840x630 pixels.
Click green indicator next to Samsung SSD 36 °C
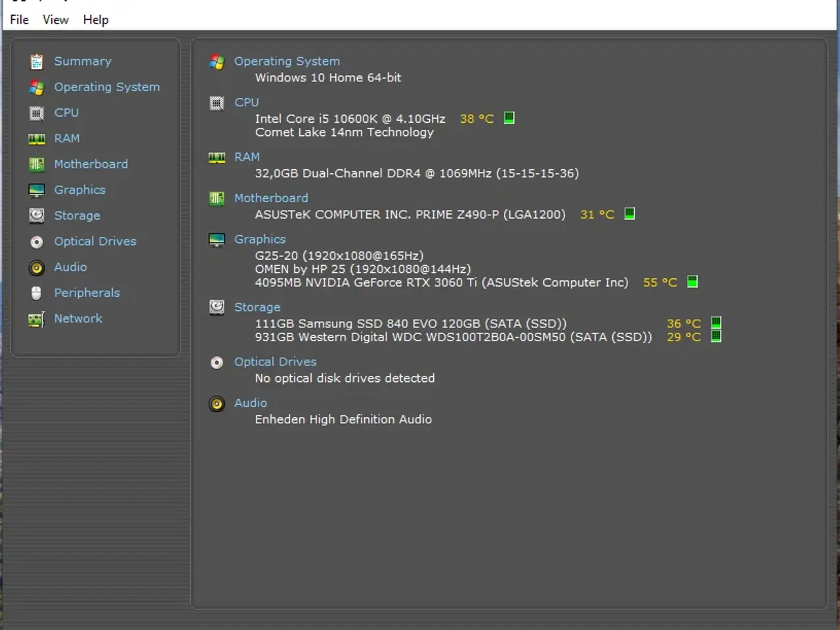tap(716, 323)
